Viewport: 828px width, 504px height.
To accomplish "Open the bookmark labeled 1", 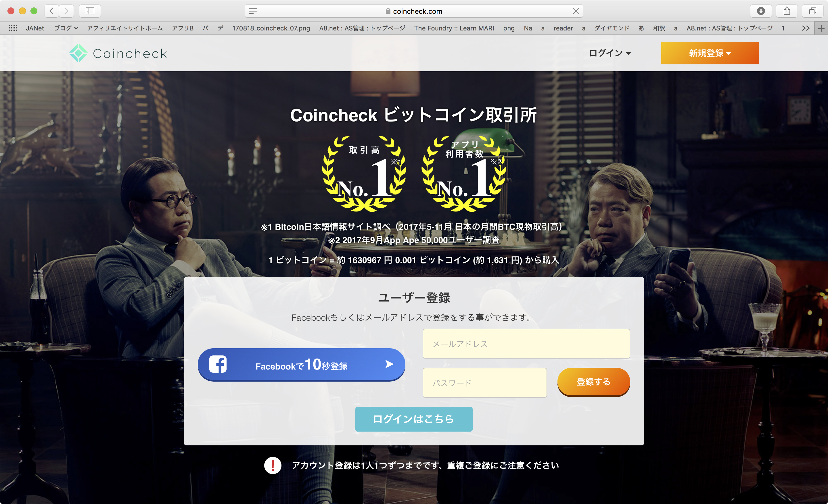I will pos(783,28).
